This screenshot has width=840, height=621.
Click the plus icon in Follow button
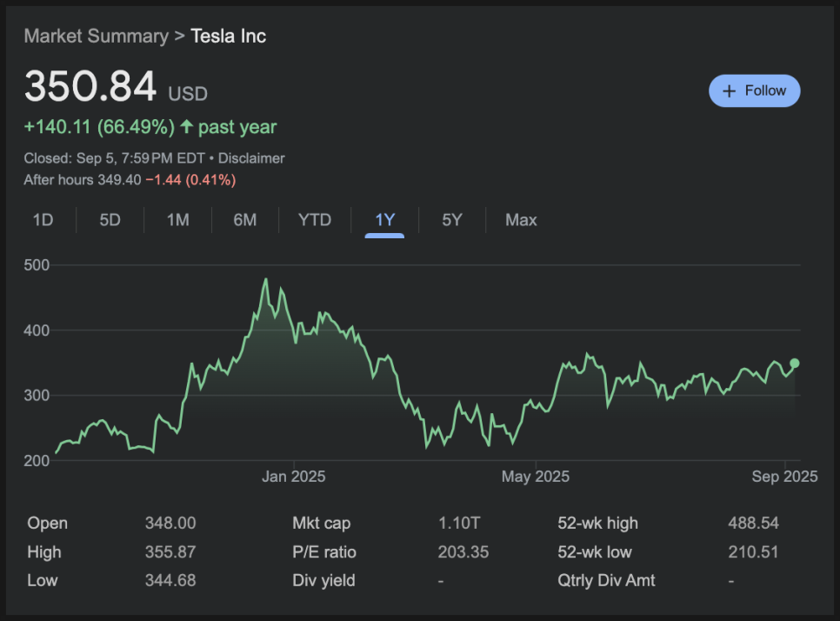click(729, 91)
